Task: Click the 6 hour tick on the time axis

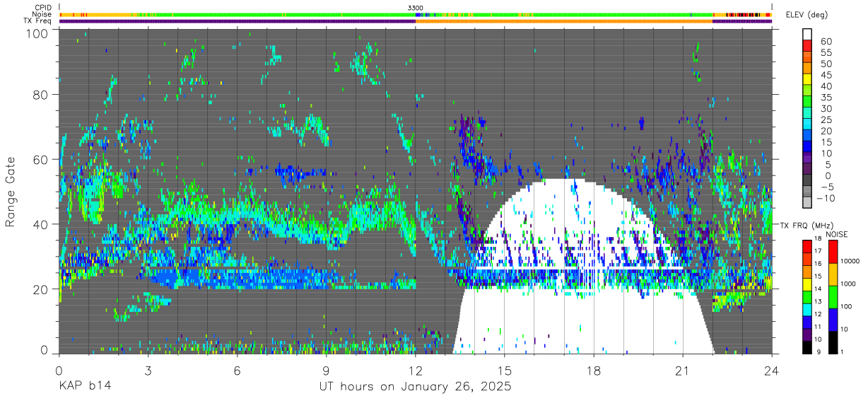Action: [x=237, y=371]
